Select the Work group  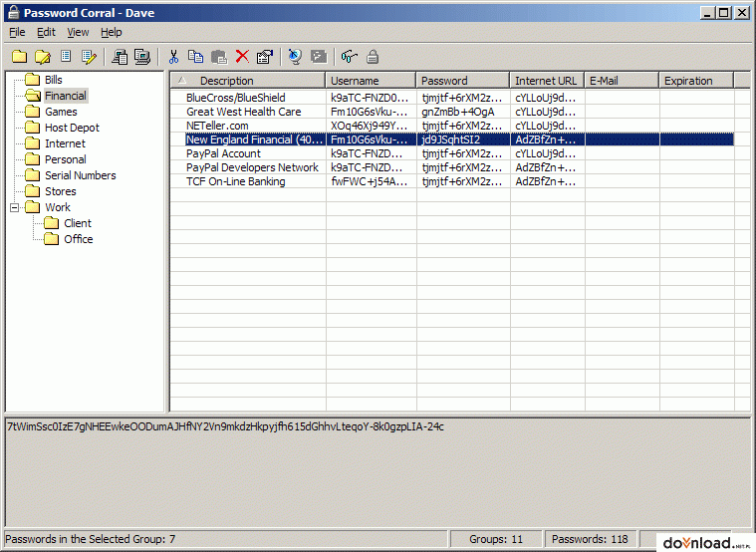tap(58, 207)
